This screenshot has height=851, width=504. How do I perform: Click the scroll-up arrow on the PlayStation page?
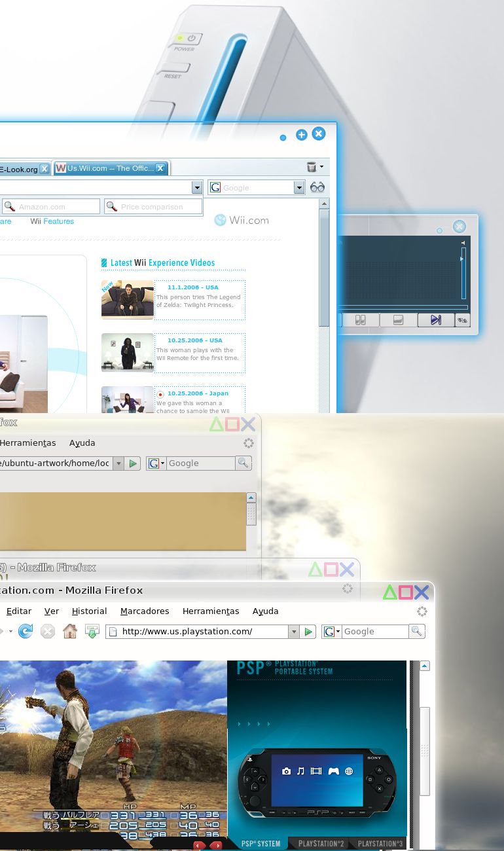(425, 666)
